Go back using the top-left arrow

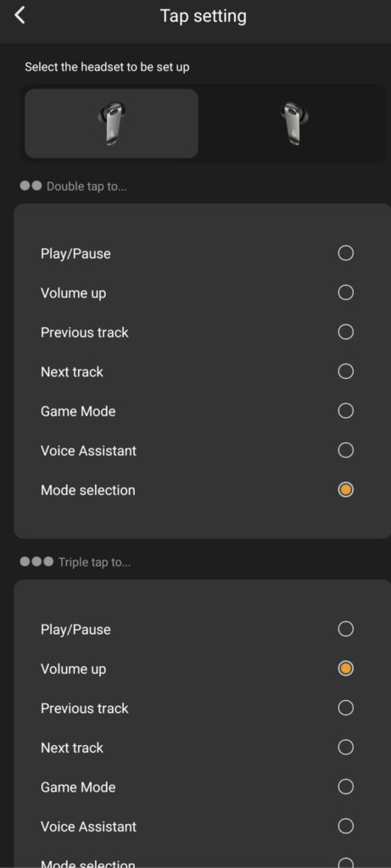pyautogui.click(x=20, y=15)
